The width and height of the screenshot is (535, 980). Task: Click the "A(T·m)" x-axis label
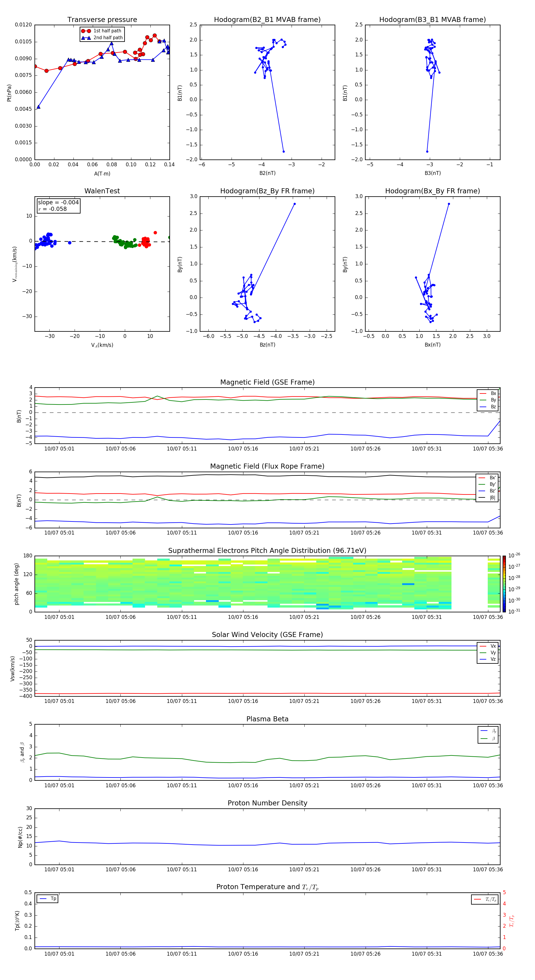(x=102, y=174)
